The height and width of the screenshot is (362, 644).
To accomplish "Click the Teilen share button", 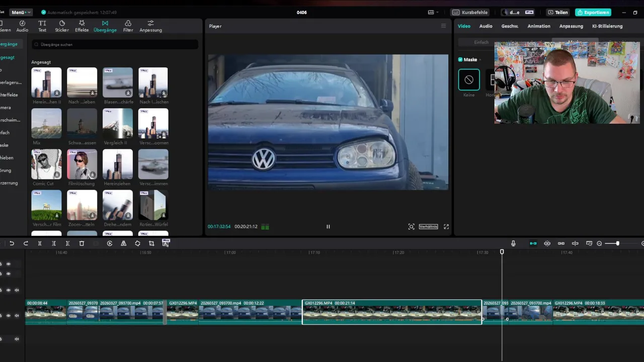I will click(558, 12).
